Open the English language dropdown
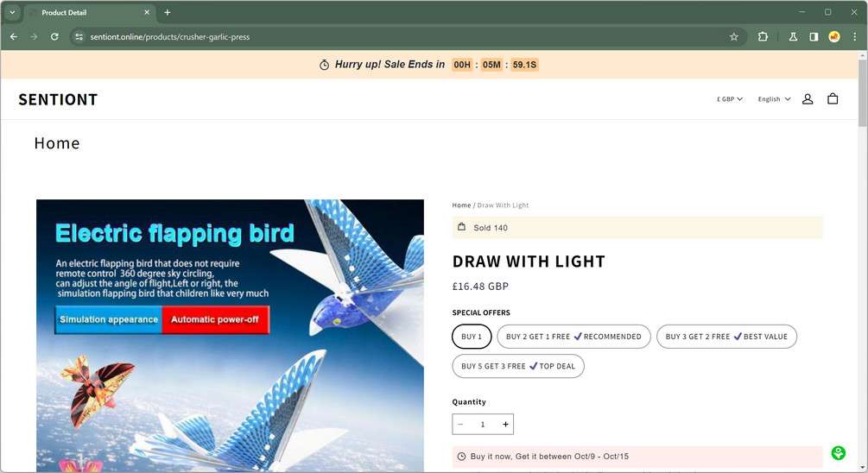The height and width of the screenshot is (473, 868). coord(774,99)
